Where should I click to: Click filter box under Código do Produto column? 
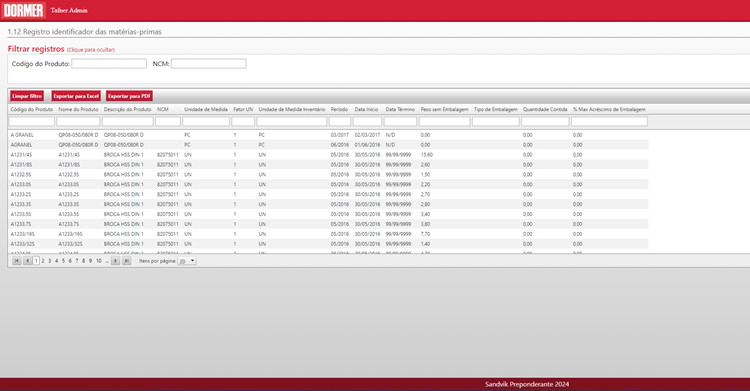tap(32, 122)
